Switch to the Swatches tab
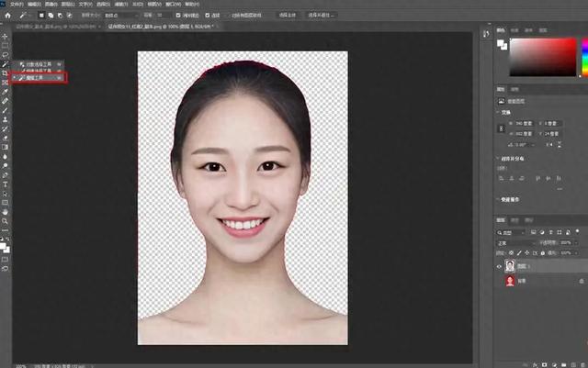This screenshot has width=588, height=368. [x=514, y=30]
